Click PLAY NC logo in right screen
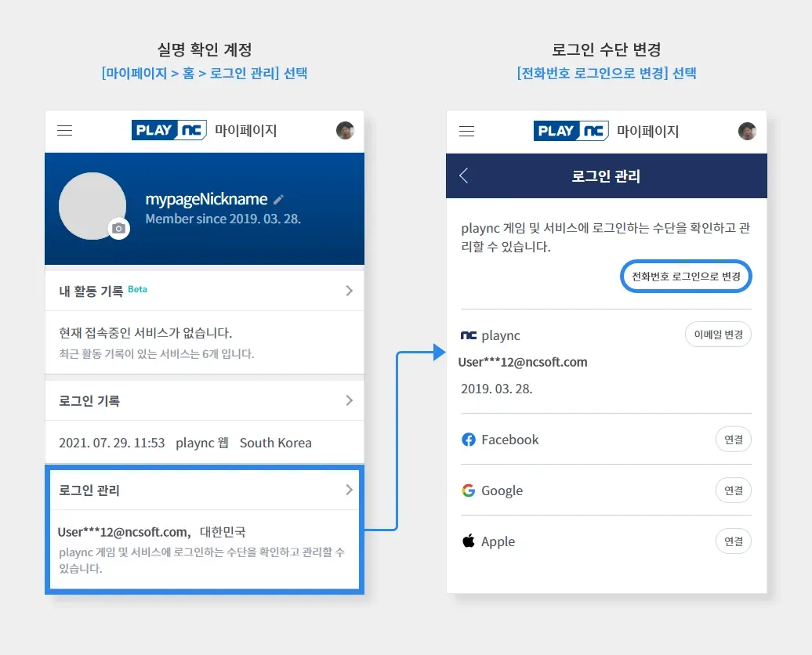 click(571, 131)
